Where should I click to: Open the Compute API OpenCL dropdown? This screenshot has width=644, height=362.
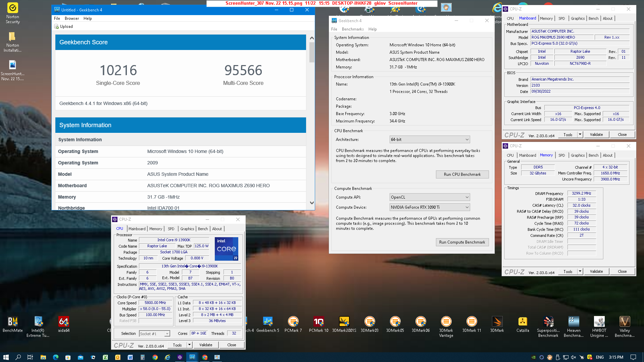(430, 197)
